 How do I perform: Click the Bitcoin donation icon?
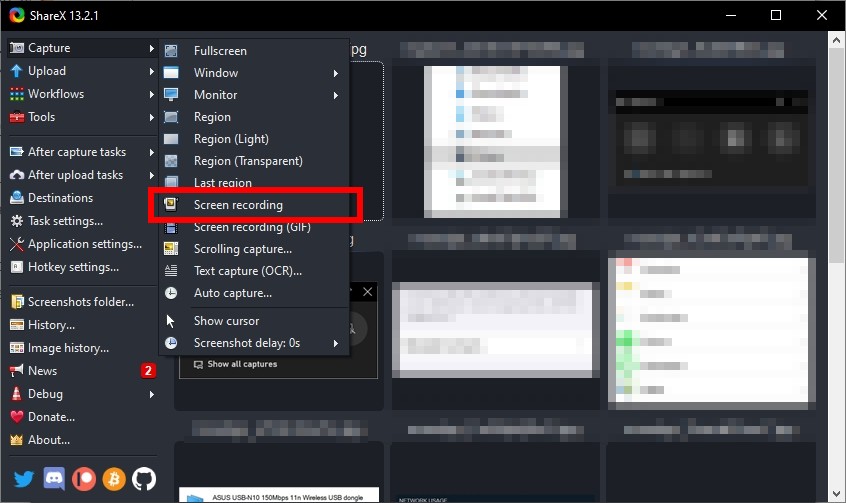(x=114, y=479)
